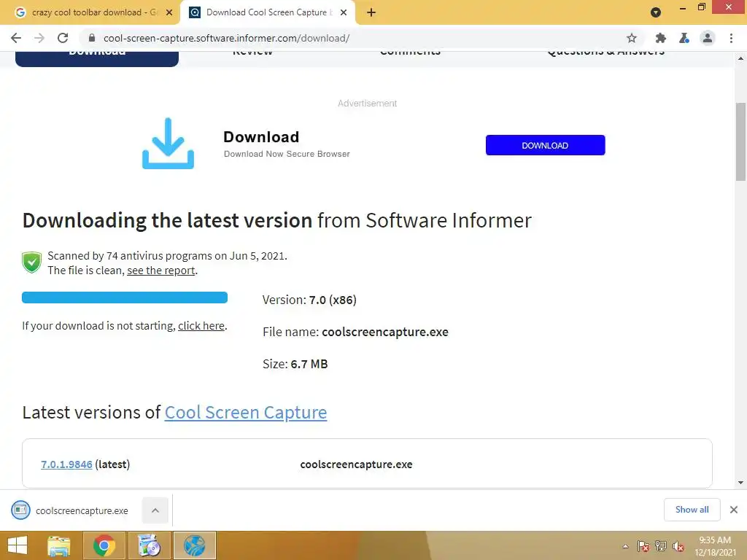747x560 pixels.
Task: Click the blue download arrow ad icon
Action: point(169,144)
